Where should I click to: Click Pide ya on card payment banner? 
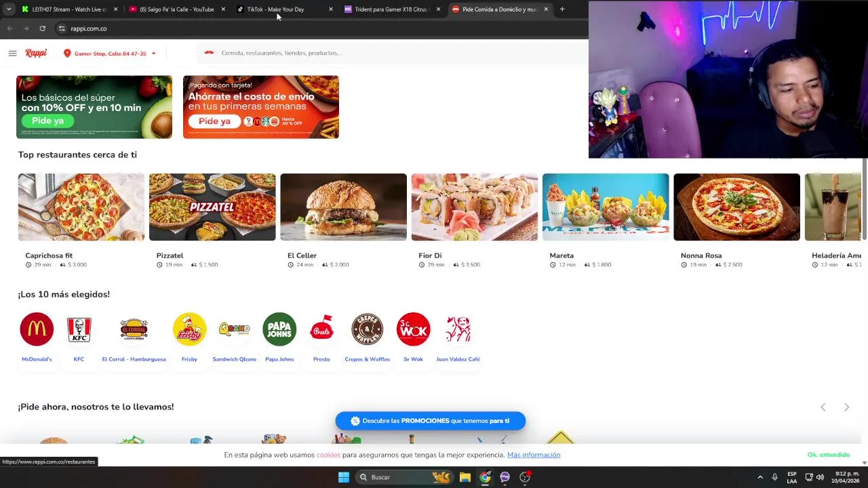click(214, 121)
